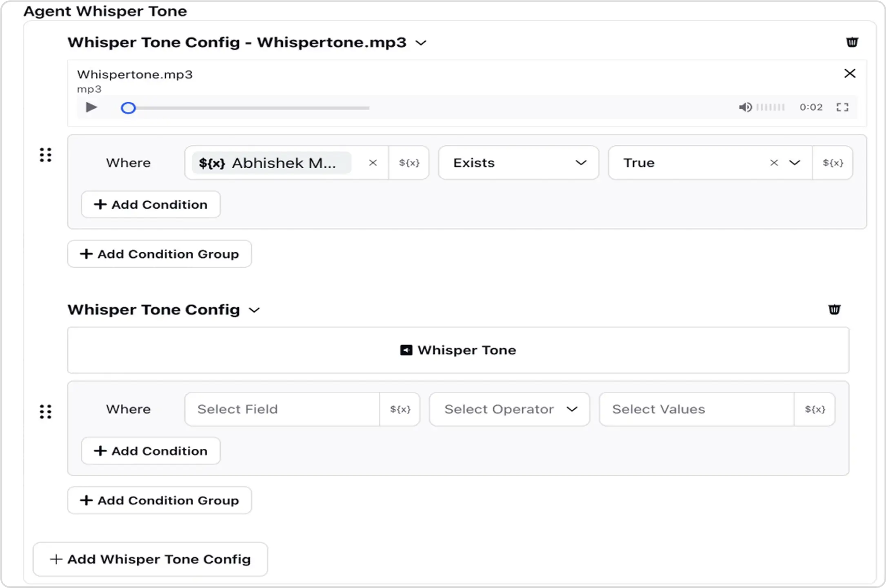This screenshot has width=886, height=588.
Task: Open variable picker next to Select Field
Action: [400, 409]
